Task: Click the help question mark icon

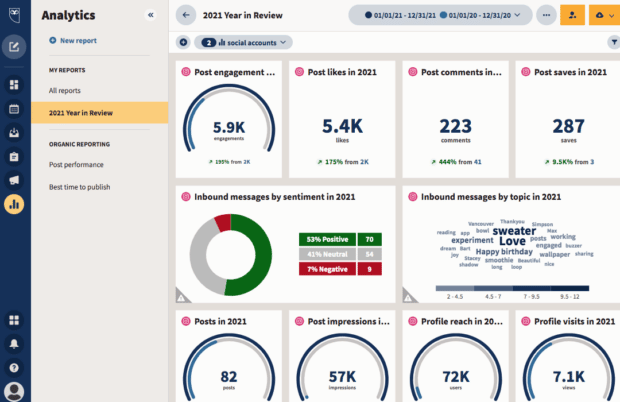Action: 14,366
